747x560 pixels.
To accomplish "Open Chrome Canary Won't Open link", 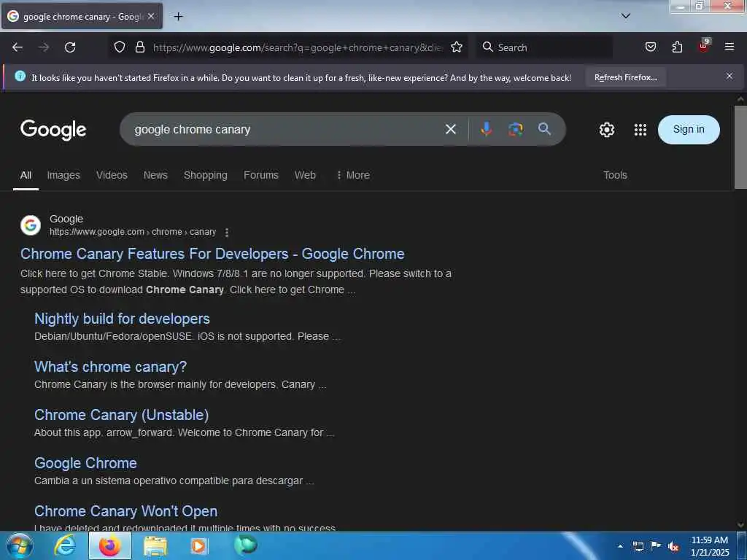I will [125, 511].
